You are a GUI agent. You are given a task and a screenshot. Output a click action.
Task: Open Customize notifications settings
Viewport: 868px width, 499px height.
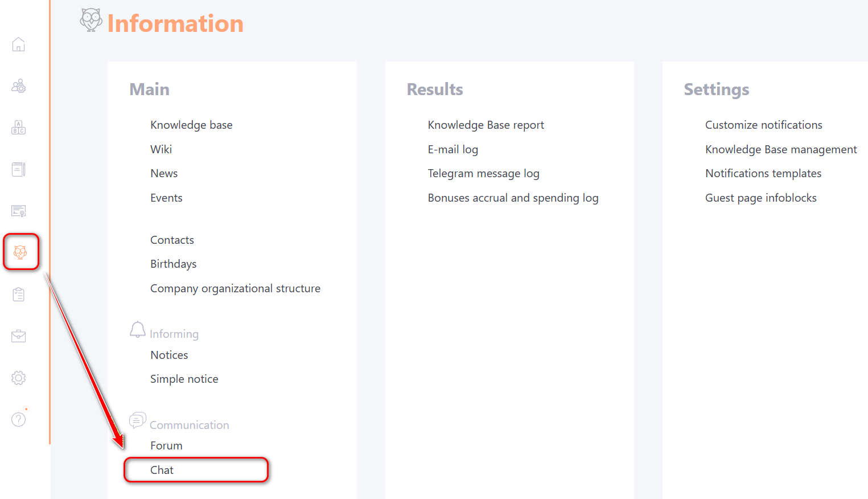point(763,125)
